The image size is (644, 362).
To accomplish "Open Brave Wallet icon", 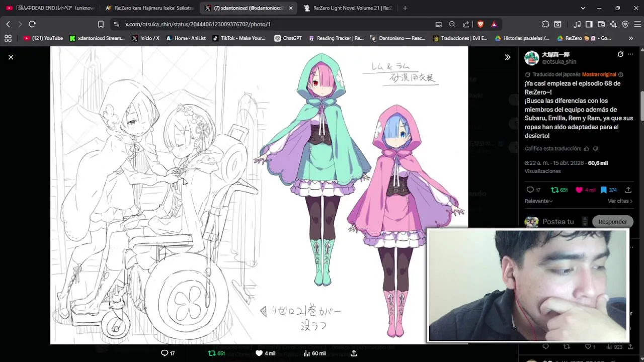I will pyautogui.click(x=601, y=24).
